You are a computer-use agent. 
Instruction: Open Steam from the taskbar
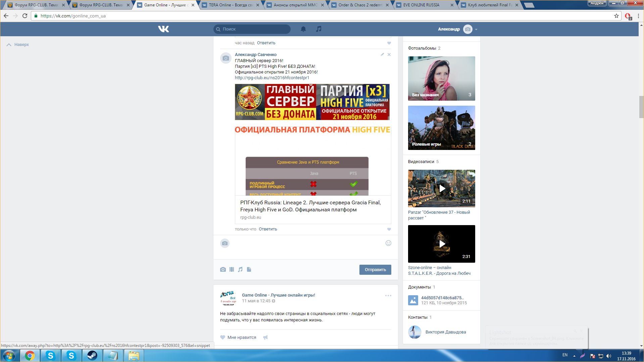(x=92, y=356)
